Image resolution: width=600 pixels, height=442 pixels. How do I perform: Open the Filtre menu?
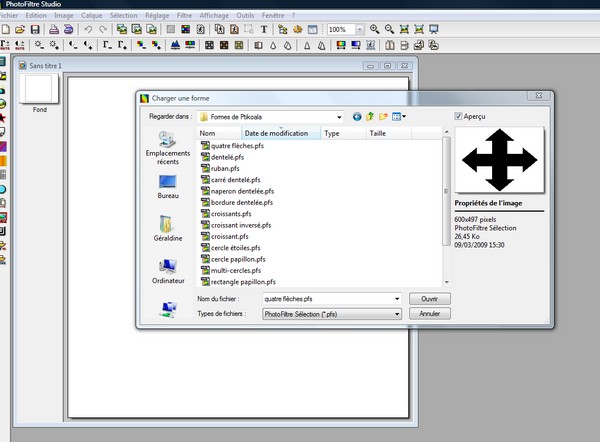pyautogui.click(x=184, y=15)
